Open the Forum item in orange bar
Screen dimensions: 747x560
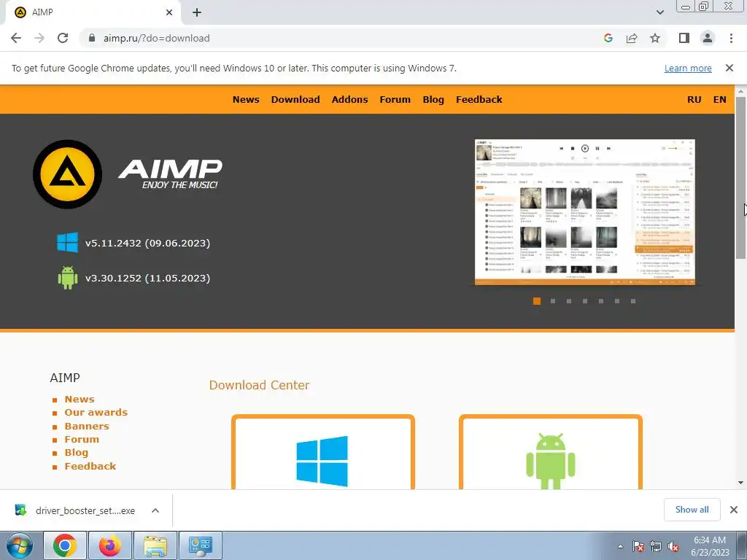(x=395, y=99)
